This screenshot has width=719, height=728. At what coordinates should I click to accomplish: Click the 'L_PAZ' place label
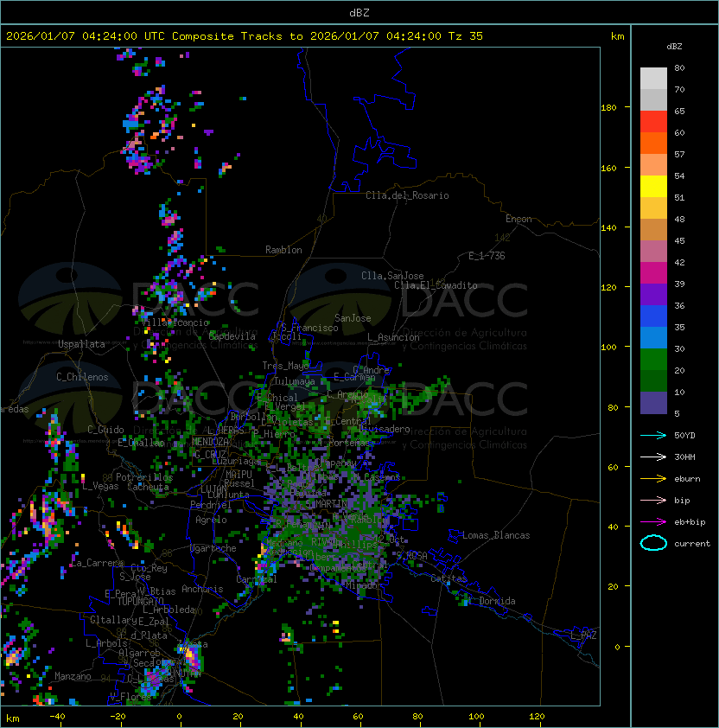click(583, 635)
